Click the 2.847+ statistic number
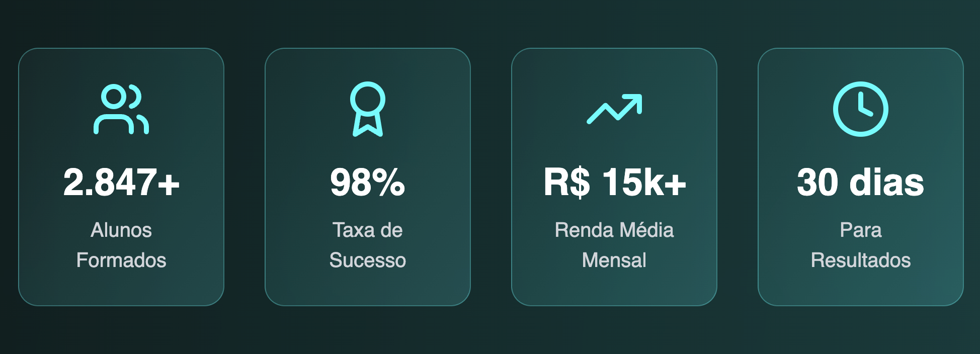The image size is (980, 354). [121, 182]
